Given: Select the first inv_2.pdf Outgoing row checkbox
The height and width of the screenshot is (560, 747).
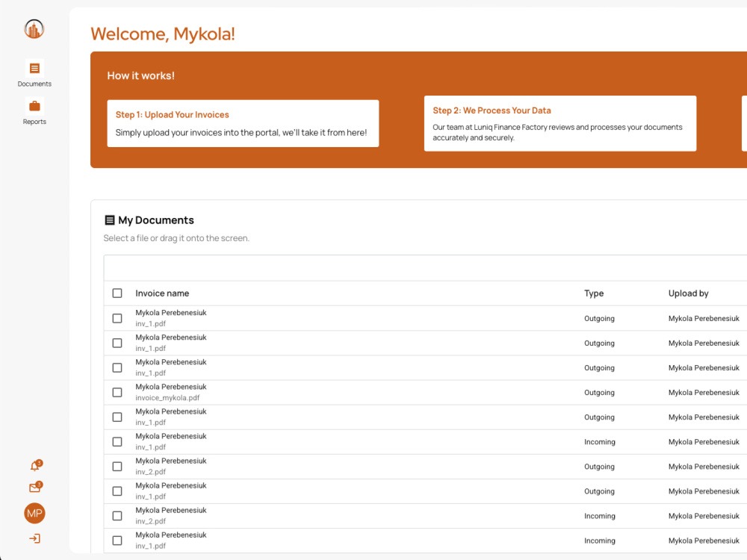Looking at the screenshot, I should [117, 467].
